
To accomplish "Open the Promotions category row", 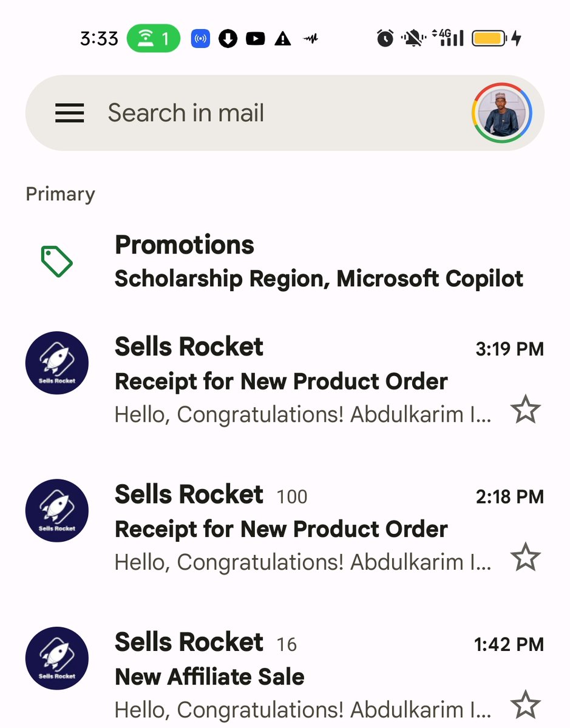I will pos(285,261).
